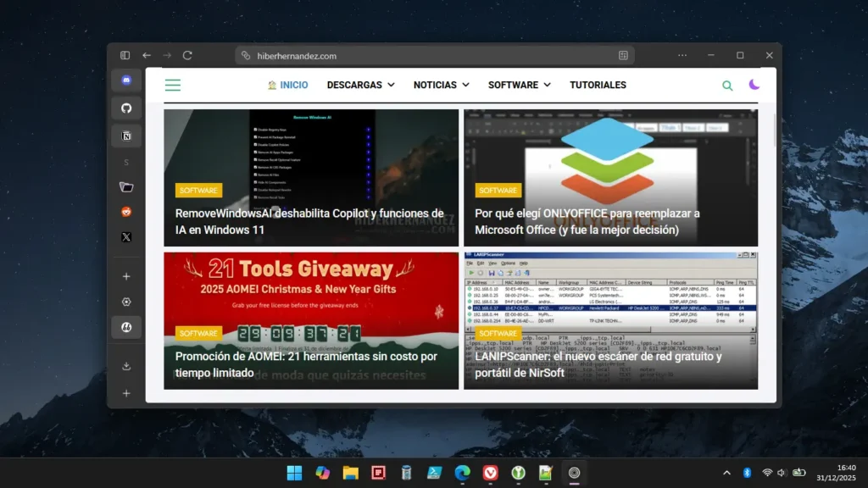The image size is (868, 488).
Task: Expand the NOTICIAS dropdown menu
Action: (x=441, y=85)
